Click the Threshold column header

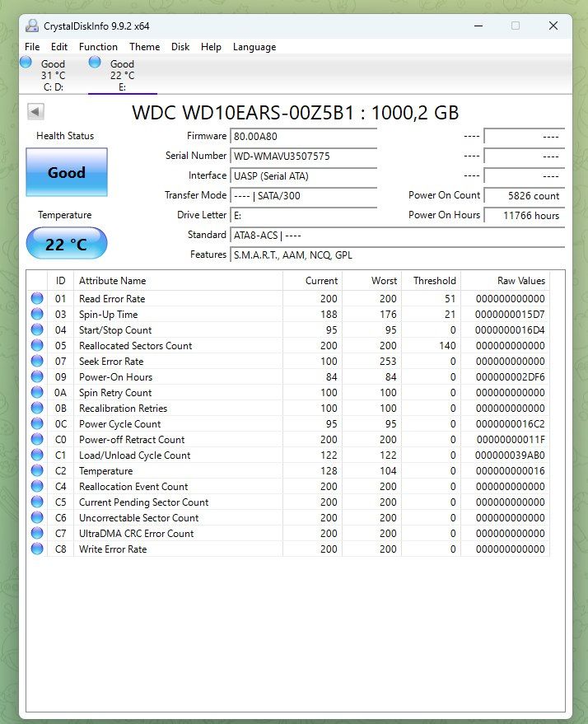click(431, 281)
